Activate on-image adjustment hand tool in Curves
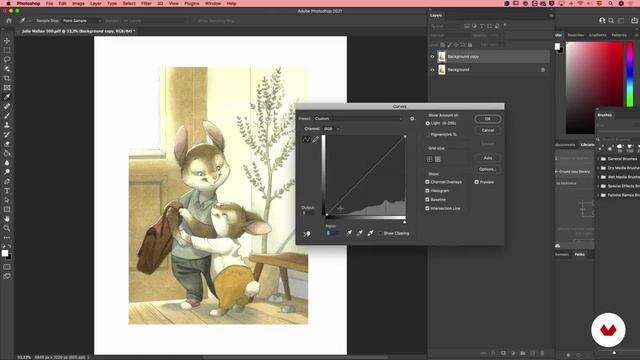The width and height of the screenshot is (640, 360). coord(307,234)
